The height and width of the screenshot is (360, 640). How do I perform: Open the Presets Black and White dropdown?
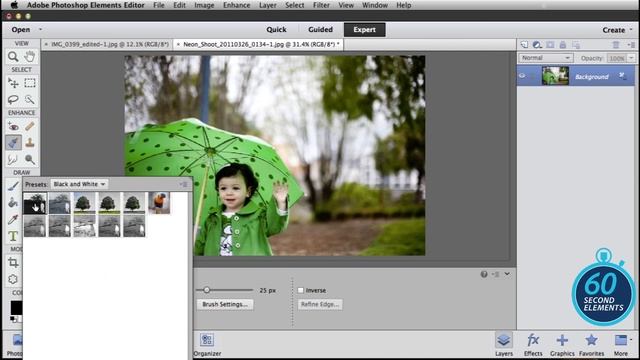(x=79, y=184)
